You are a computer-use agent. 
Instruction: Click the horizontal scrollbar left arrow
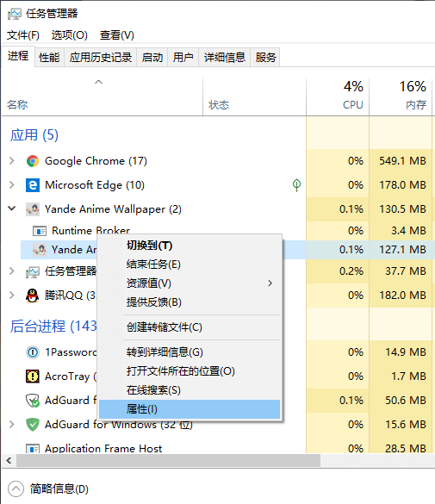[x=9, y=461]
